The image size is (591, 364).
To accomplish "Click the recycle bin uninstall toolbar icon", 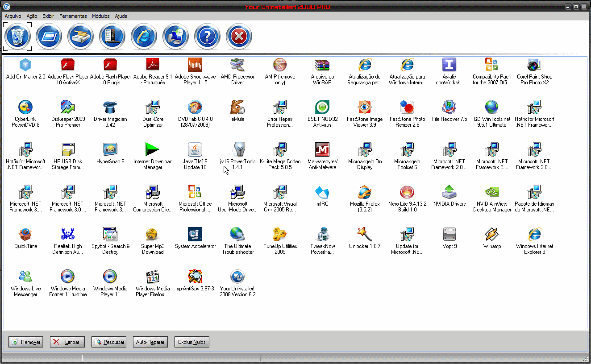I will (x=17, y=37).
